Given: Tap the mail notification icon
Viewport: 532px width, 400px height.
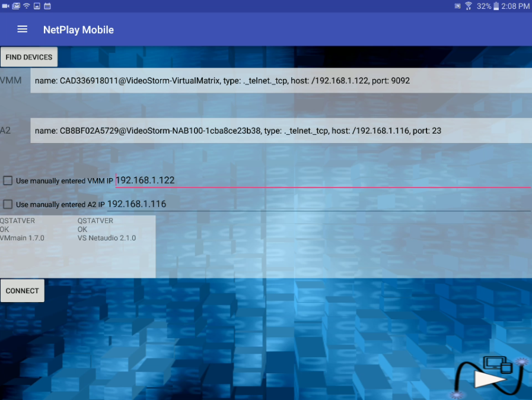Looking at the screenshot, I should (16, 6).
